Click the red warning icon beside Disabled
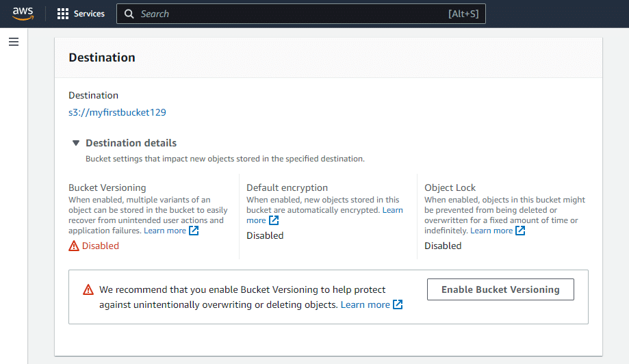This screenshot has width=629, height=364. pos(74,246)
